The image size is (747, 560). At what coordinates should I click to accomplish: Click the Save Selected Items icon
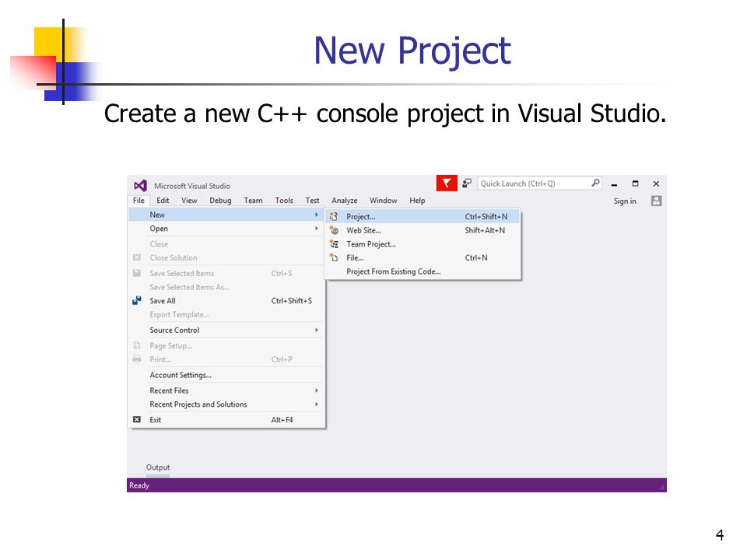tap(137, 273)
